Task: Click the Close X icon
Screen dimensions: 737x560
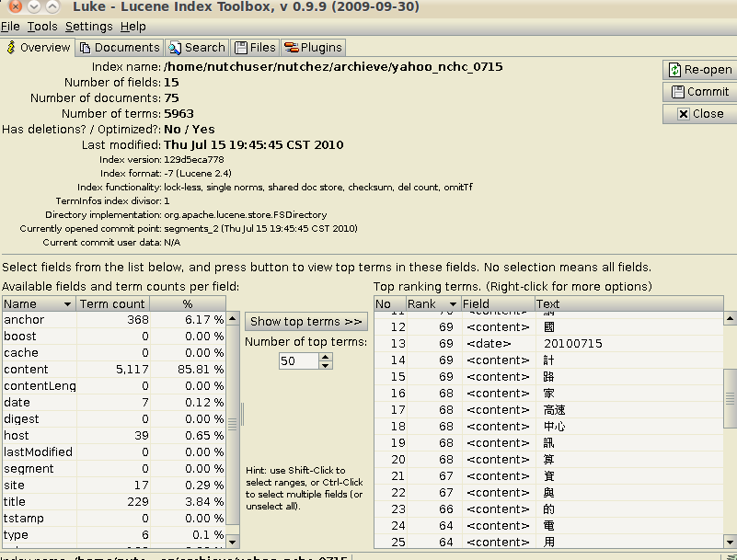Action: click(684, 114)
